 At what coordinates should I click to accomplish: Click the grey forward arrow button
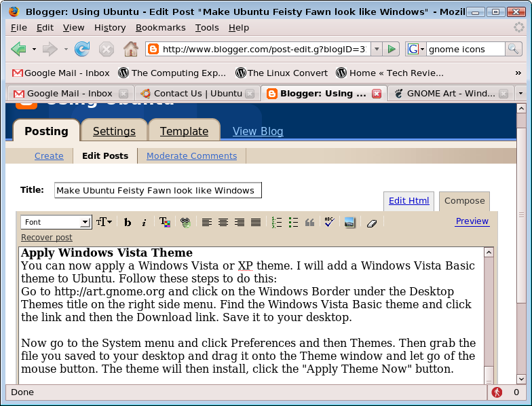[50, 49]
